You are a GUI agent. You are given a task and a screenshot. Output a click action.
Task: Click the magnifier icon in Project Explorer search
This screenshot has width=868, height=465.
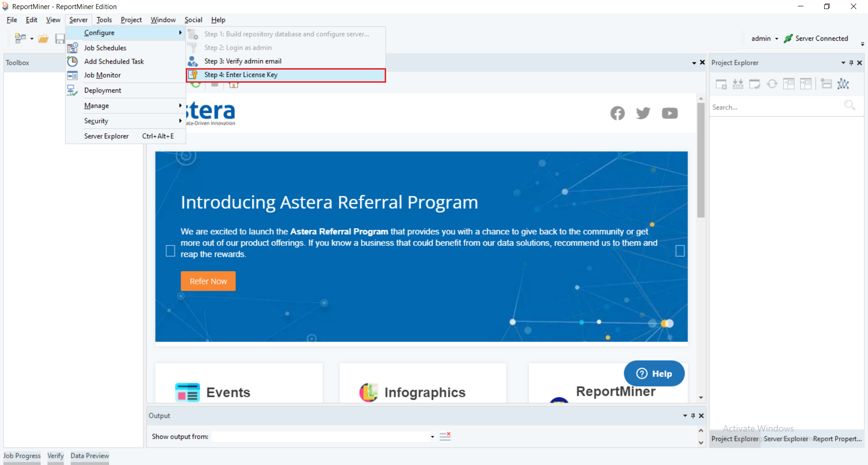click(850, 105)
